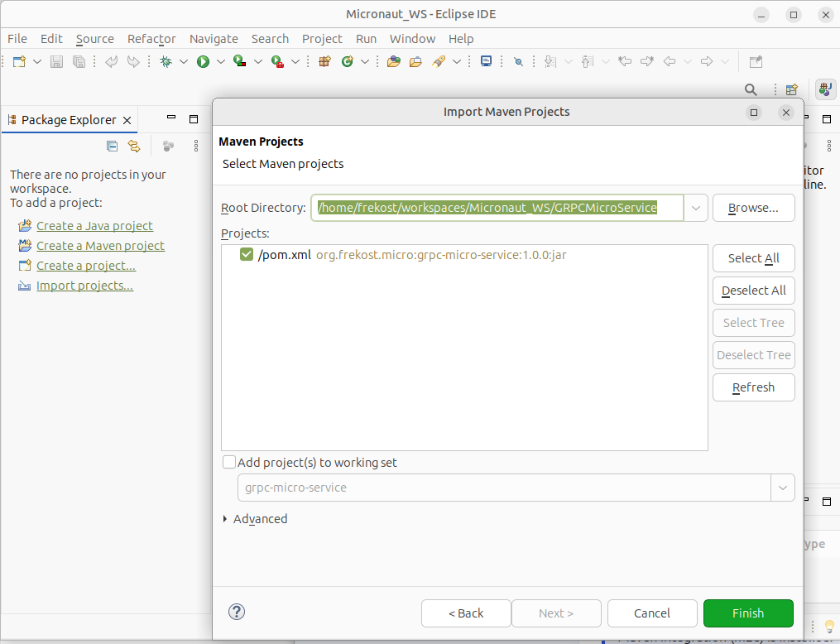
Task: Minimize the Package Explorer view
Action: click(x=171, y=118)
